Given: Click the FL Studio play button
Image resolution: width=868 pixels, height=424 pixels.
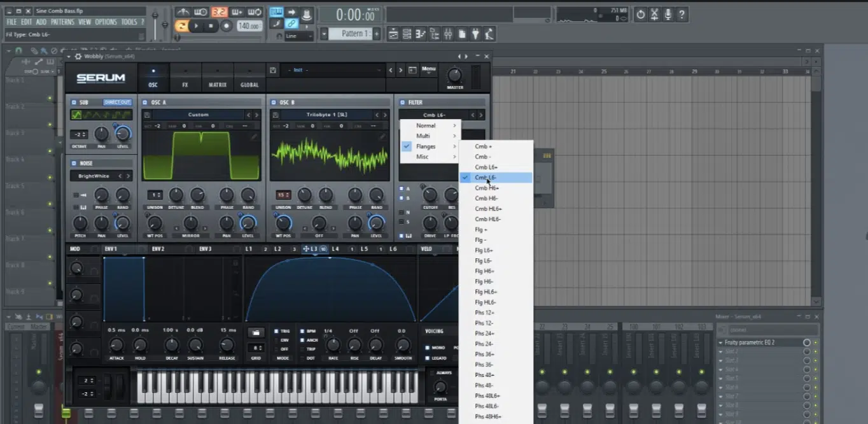Looking at the screenshot, I should 197,25.
